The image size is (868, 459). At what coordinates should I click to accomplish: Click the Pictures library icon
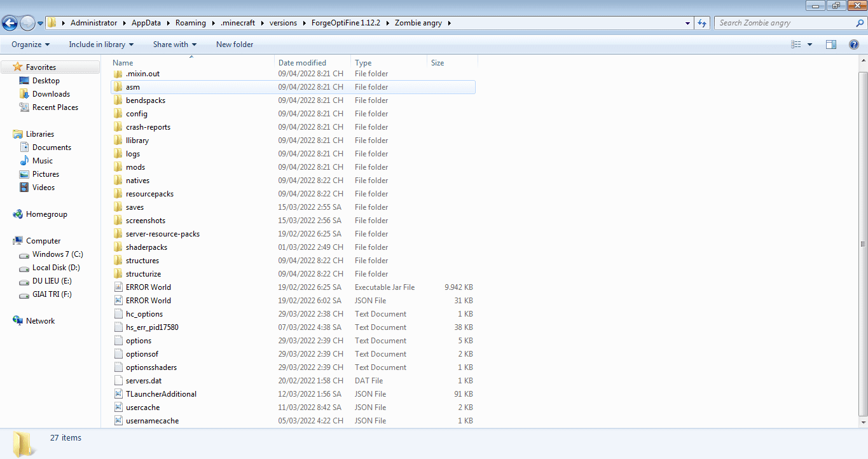(x=24, y=174)
